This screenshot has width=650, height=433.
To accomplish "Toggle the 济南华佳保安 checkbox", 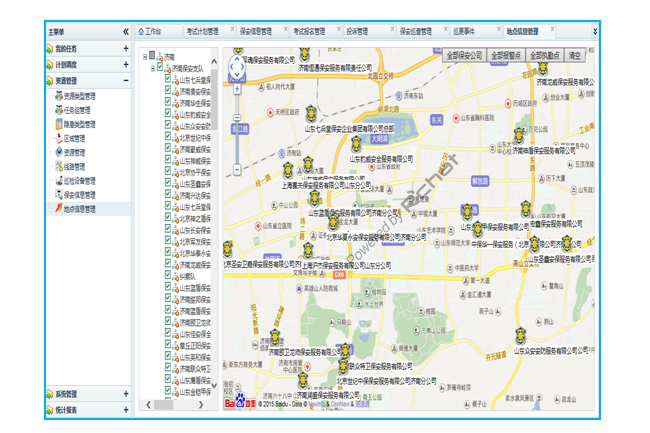I will pos(167,102).
